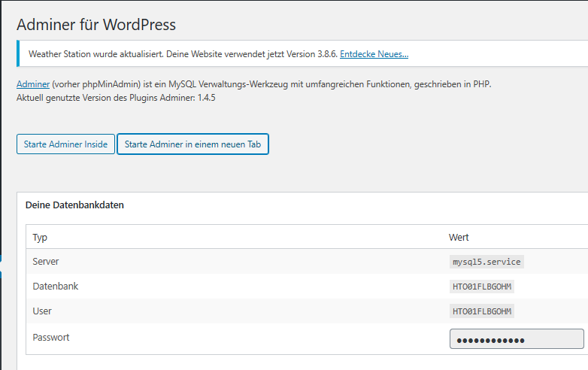Click the User row label
Screen dimensions: 588x370
coord(42,311)
